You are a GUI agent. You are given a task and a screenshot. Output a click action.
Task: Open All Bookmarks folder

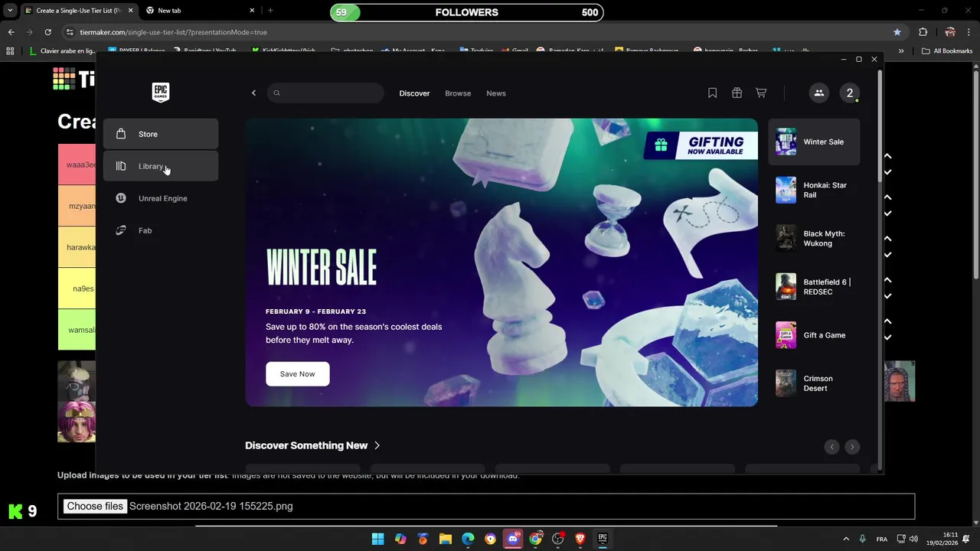click(947, 51)
